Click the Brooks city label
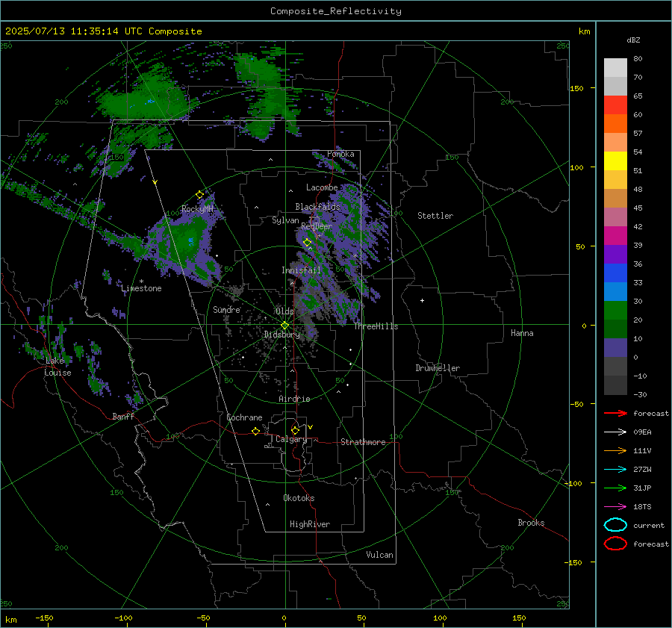 (531, 523)
